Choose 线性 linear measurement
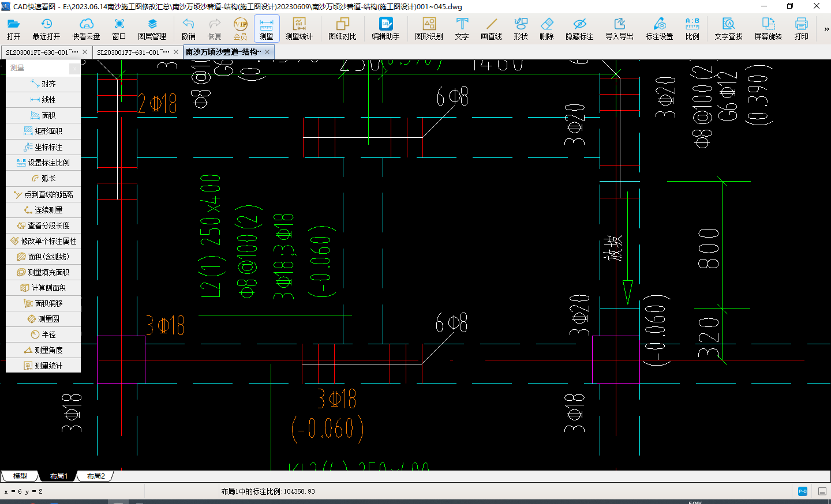This screenshot has height=504, width=831. [43, 100]
